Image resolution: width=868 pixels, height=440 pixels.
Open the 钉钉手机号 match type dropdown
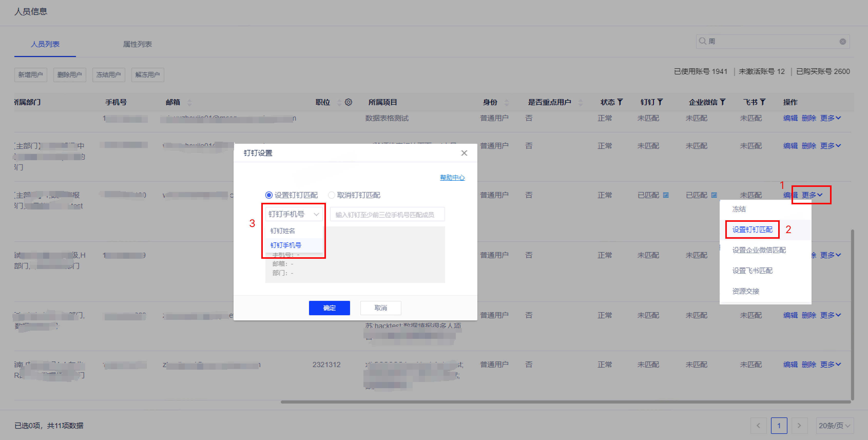(x=294, y=214)
